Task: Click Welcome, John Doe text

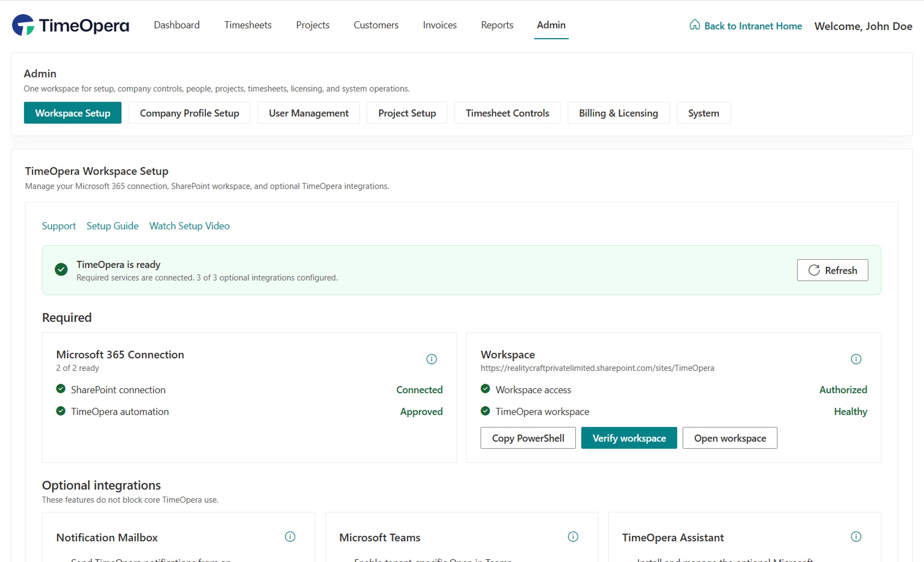Action: point(863,26)
